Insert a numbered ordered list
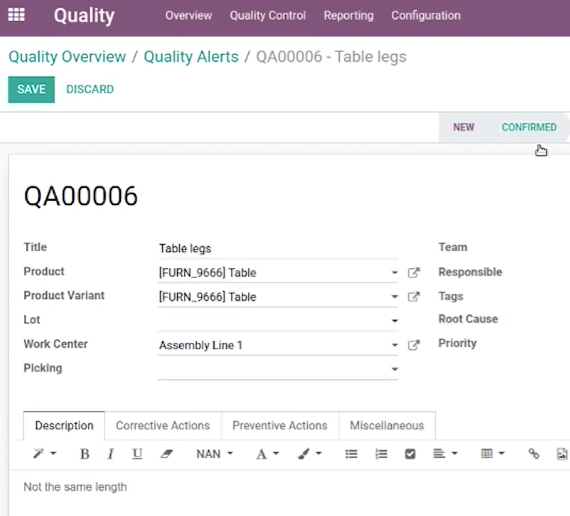This screenshot has height=516, width=570. point(381,454)
